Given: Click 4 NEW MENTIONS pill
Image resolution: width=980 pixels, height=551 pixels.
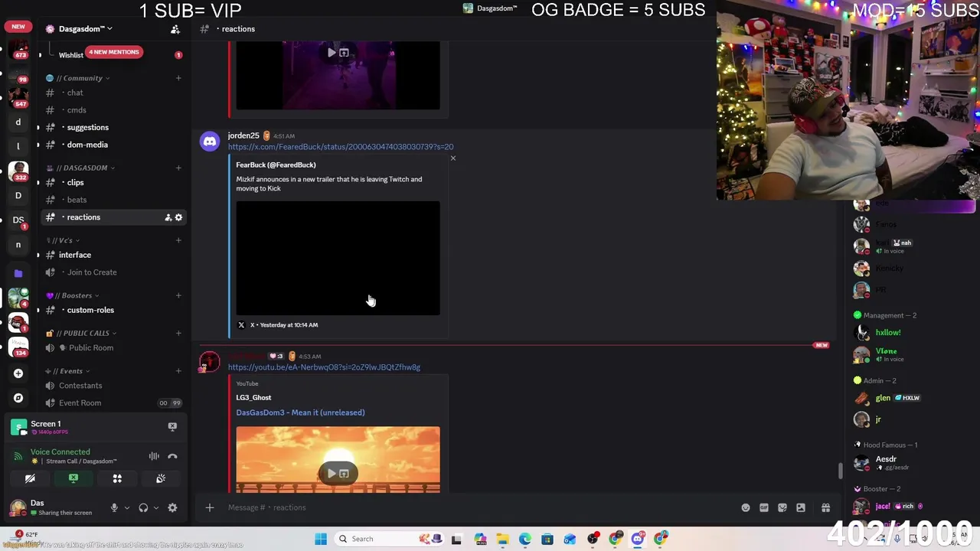Looking at the screenshot, I should [113, 52].
